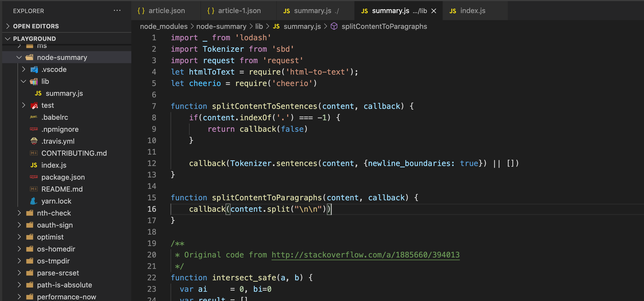Image resolution: width=644 pixels, height=301 pixels.
Task: Expand the OPEN EDITORS section
Action: coord(8,26)
